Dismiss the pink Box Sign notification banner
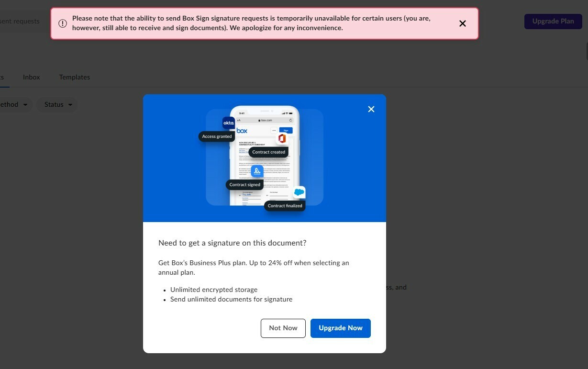The height and width of the screenshot is (369, 588). [x=463, y=23]
